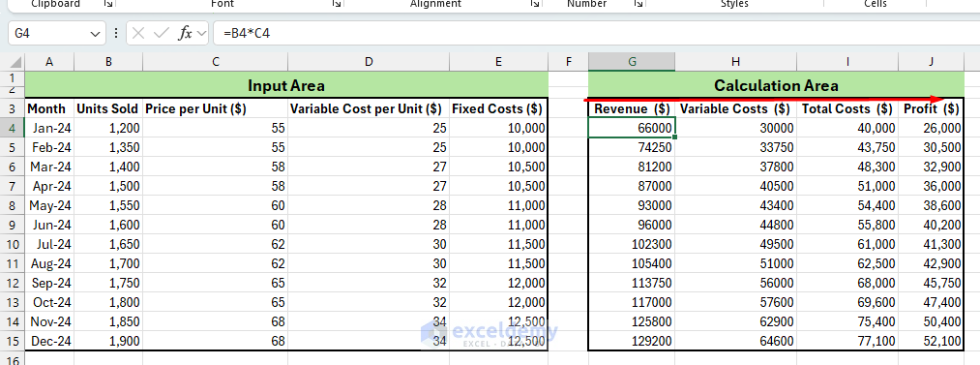Select variable costs cell 49500

pos(735,244)
